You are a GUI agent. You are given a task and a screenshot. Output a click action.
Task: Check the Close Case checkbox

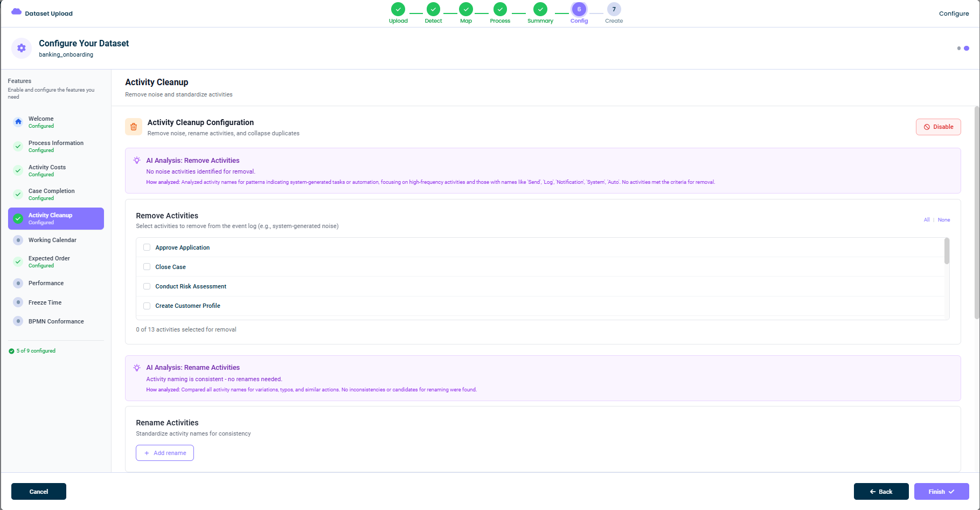[x=147, y=267]
